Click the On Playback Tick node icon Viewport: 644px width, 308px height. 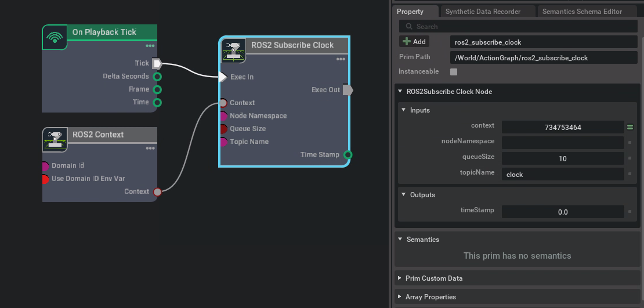click(x=55, y=37)
